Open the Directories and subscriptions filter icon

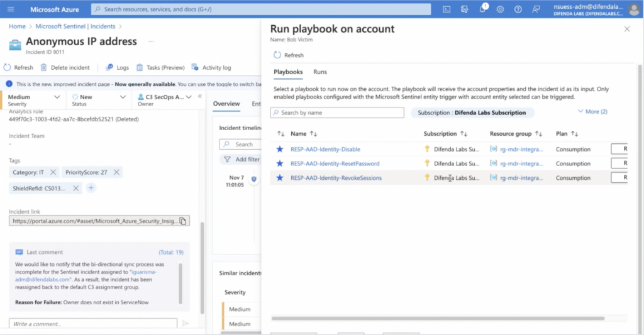point(465,9)
